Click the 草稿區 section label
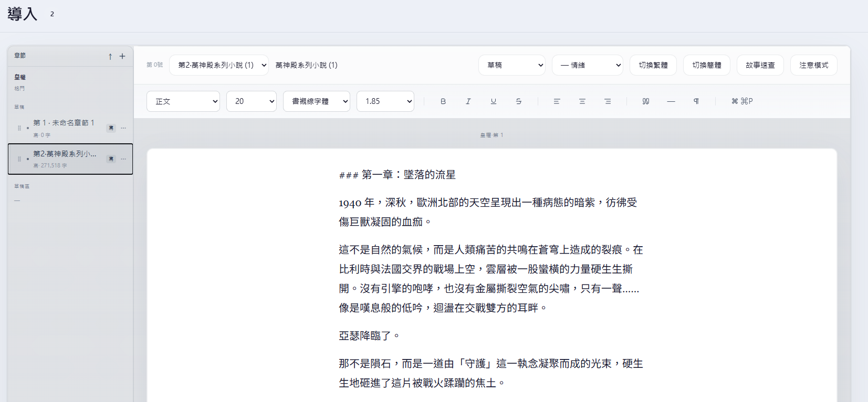Viewport: 868px width, 402px height. click(x=22, y=186)
